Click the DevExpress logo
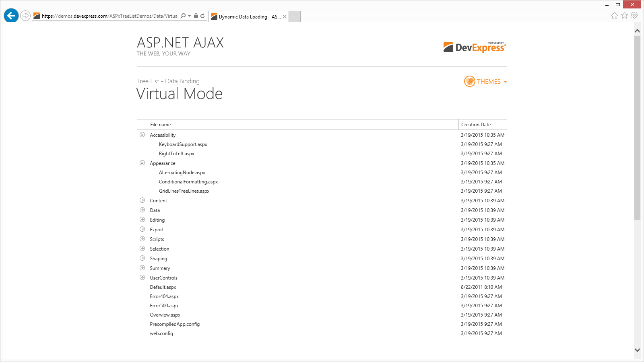This screenshot has width=644, height=362. tap(475, 47)
